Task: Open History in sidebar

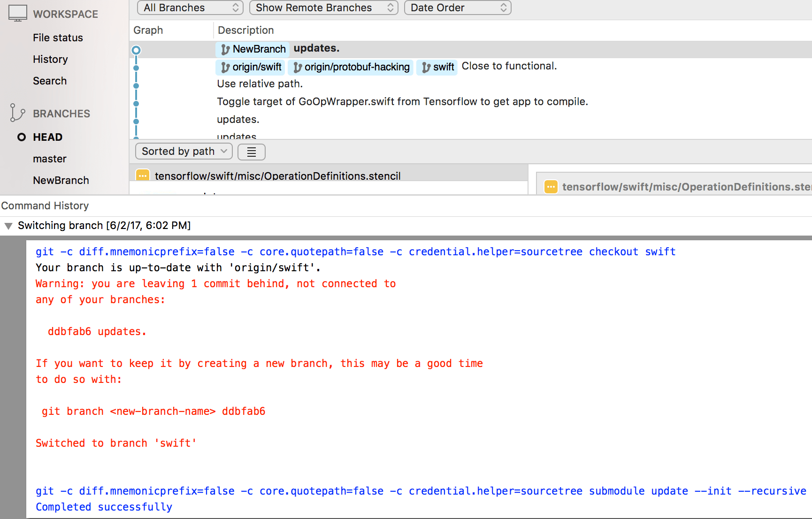Action: click(50, 59)
